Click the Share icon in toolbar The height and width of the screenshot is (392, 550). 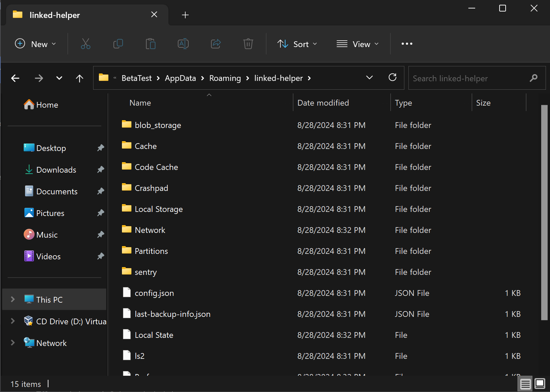click(x=216, y=44)
